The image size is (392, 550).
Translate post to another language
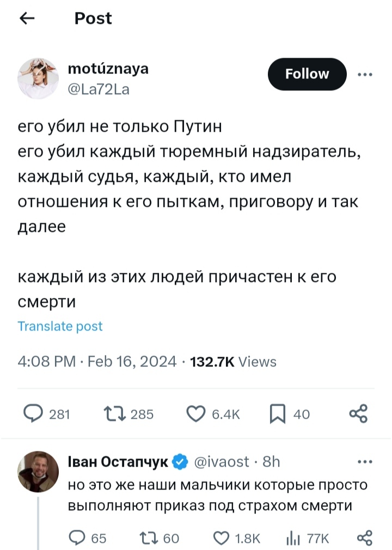pyautogui.click(x=60, y=326)
